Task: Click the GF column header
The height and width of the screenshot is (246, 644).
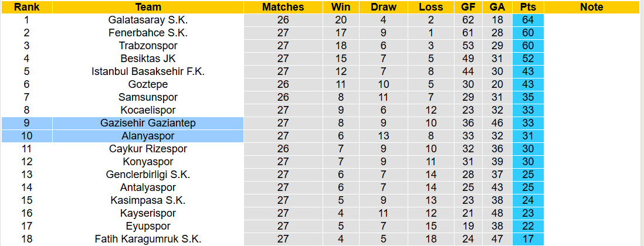Action: tap(469, 7)
